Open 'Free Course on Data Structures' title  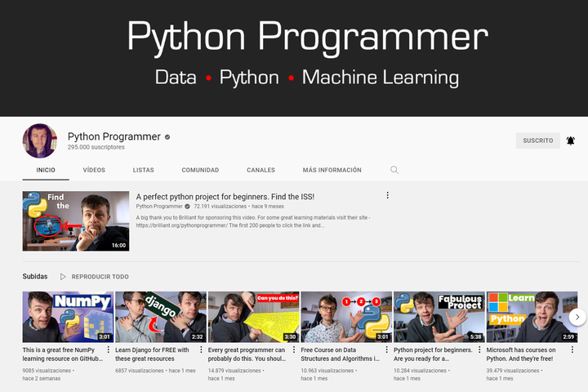340,354
